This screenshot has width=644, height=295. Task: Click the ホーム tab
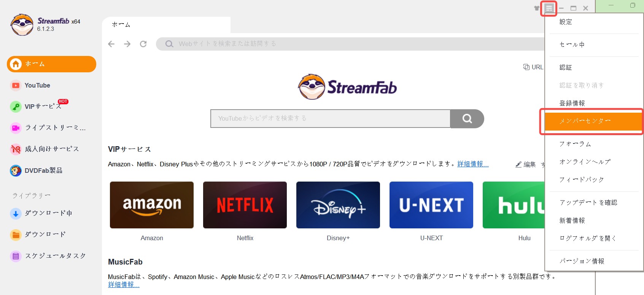coord(166,25)
